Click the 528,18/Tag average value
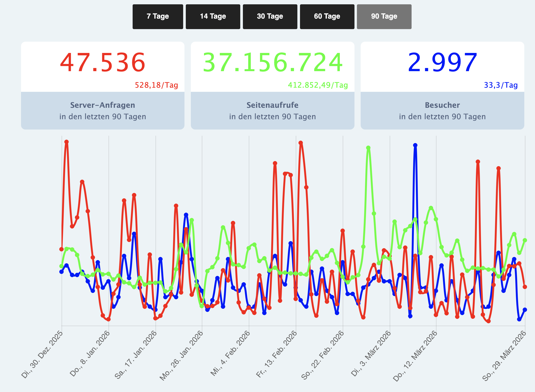The image size is (535, 392). click(x=156, y=85)
